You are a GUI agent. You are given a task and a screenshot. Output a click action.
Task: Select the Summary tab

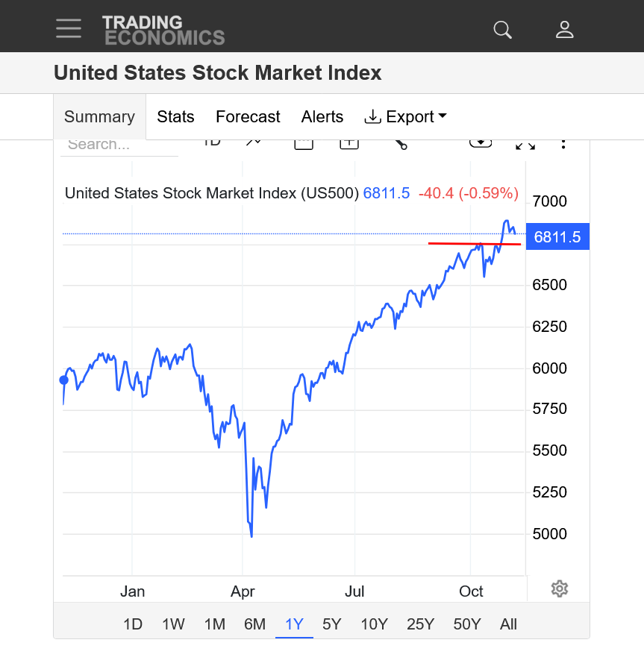(99, 117)
